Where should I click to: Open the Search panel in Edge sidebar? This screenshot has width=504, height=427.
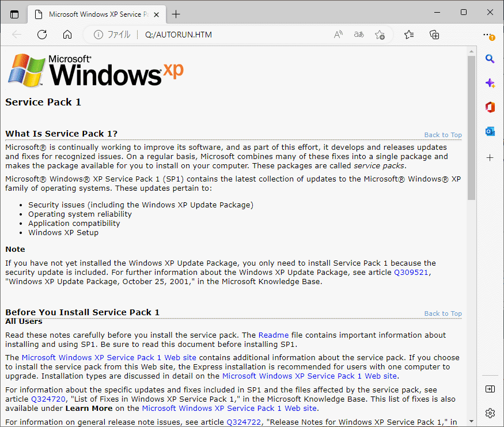(490, 59)
